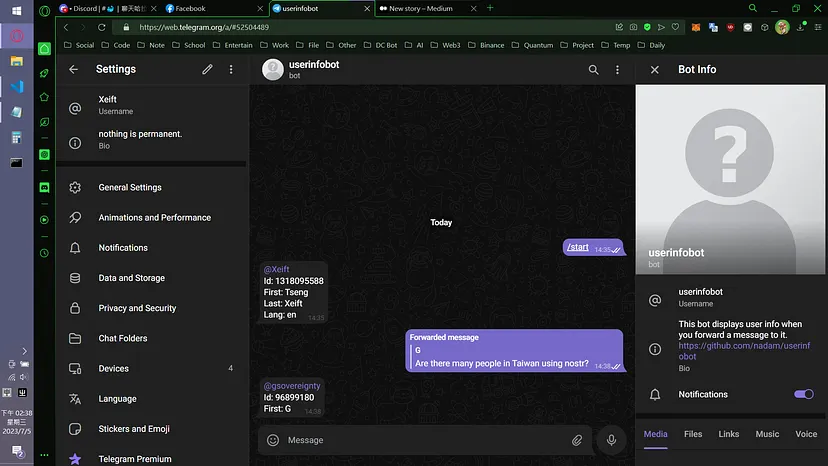Image resolution: width=828 pixels, height=466 pixels.
Task: Search in the userinfobot chat
Action: click(593, 70)
